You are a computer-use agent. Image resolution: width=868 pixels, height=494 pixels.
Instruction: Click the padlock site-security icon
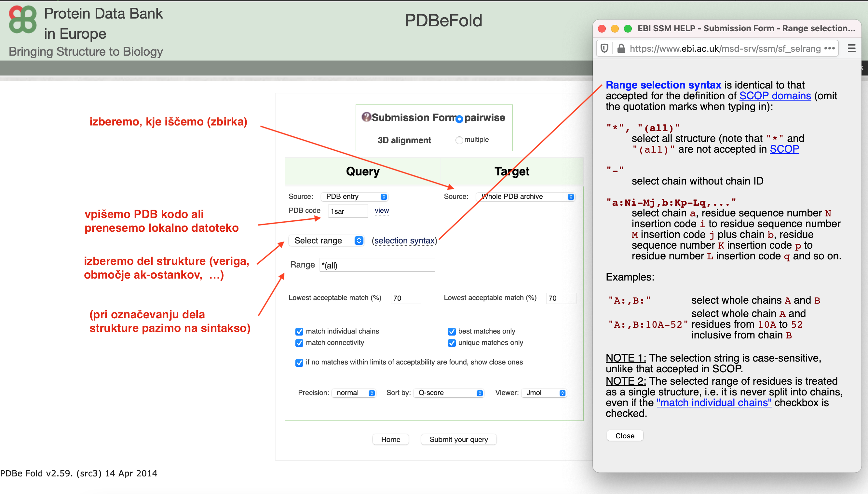621,48
